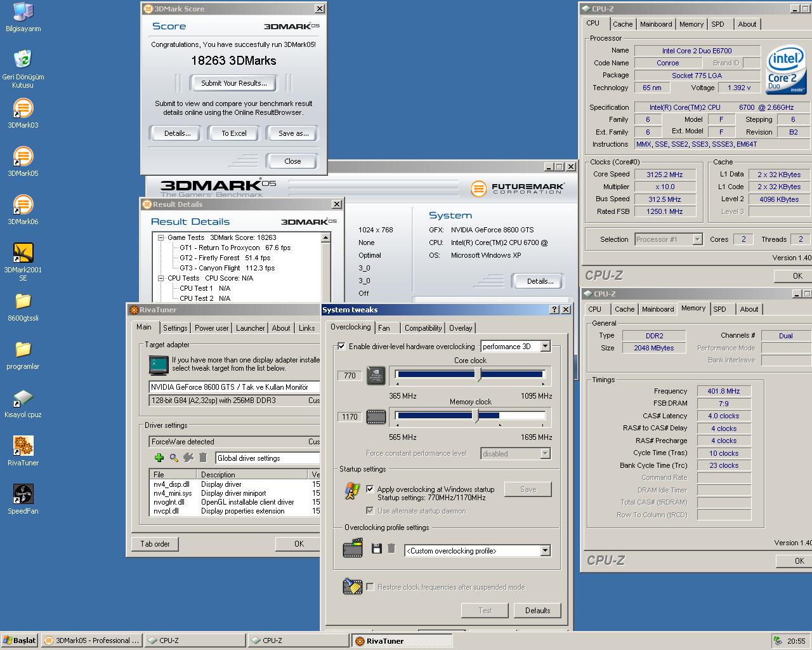
Task: Open the Processor #1 selection dropdown
Action: point(697,239)
